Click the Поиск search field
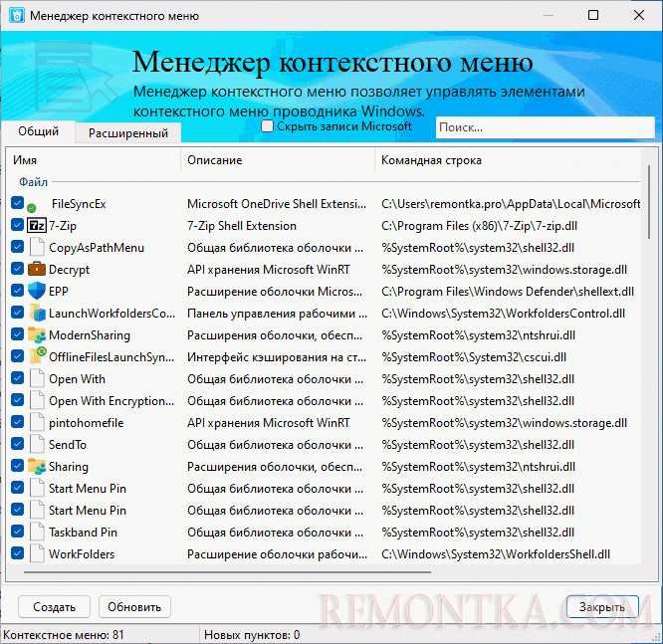 click(x=545, y=127)
